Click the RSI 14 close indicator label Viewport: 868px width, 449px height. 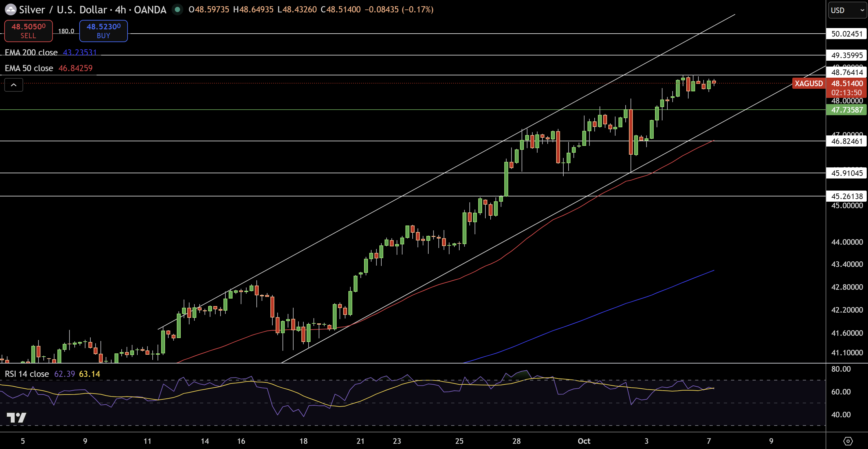(x=27, y=374)
